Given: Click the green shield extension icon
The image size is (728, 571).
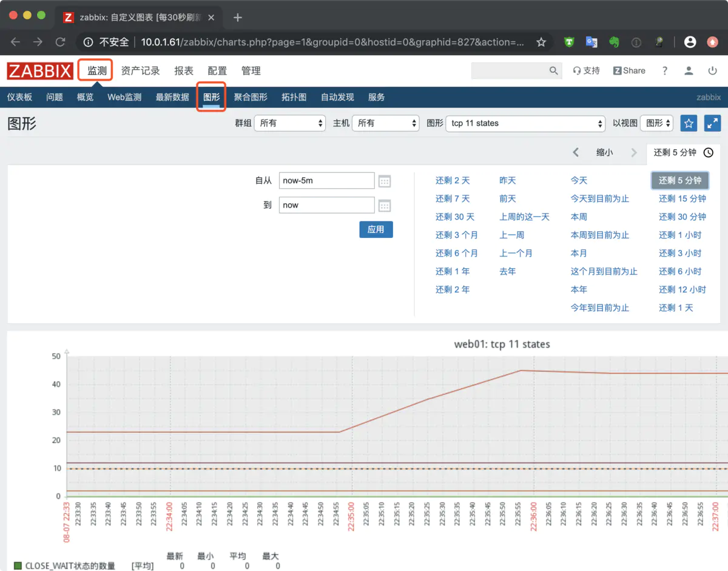Looking at the screenshot, I should point(569,42).
